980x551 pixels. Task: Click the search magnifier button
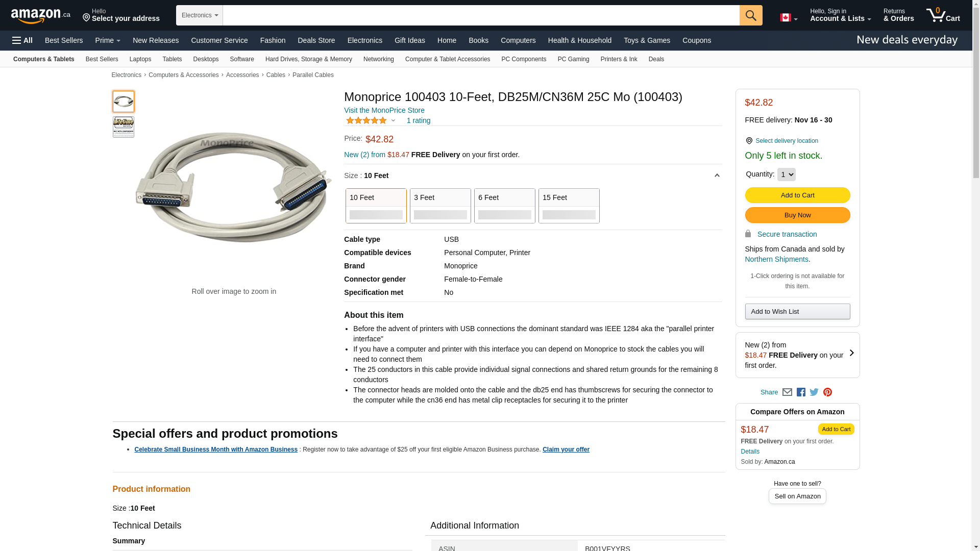click(x=750, y=15)
